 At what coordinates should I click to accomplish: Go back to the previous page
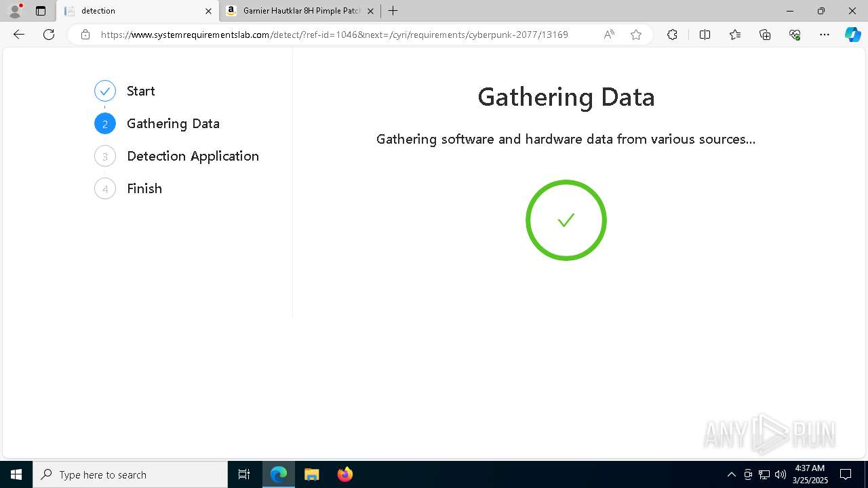coord(19,35)
